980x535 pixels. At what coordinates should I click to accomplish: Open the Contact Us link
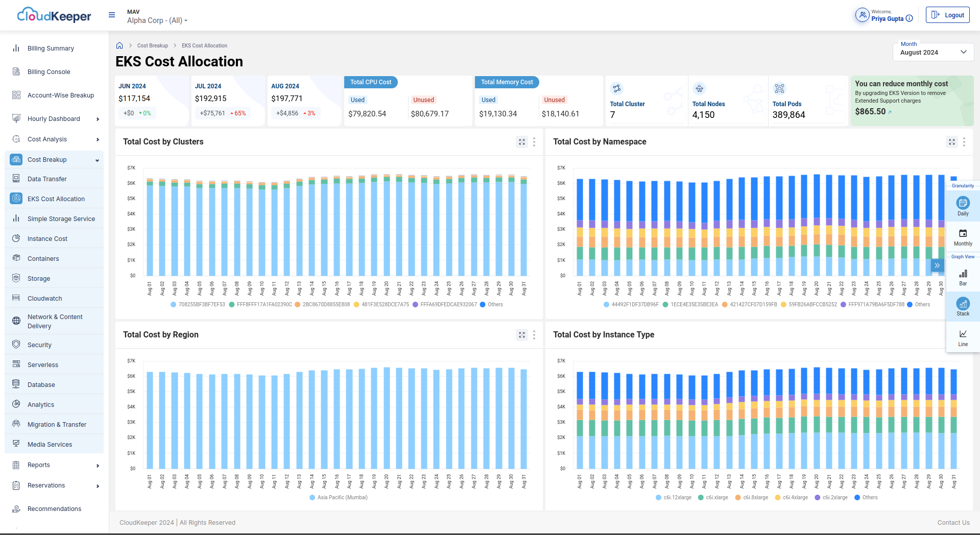[953, 522]
